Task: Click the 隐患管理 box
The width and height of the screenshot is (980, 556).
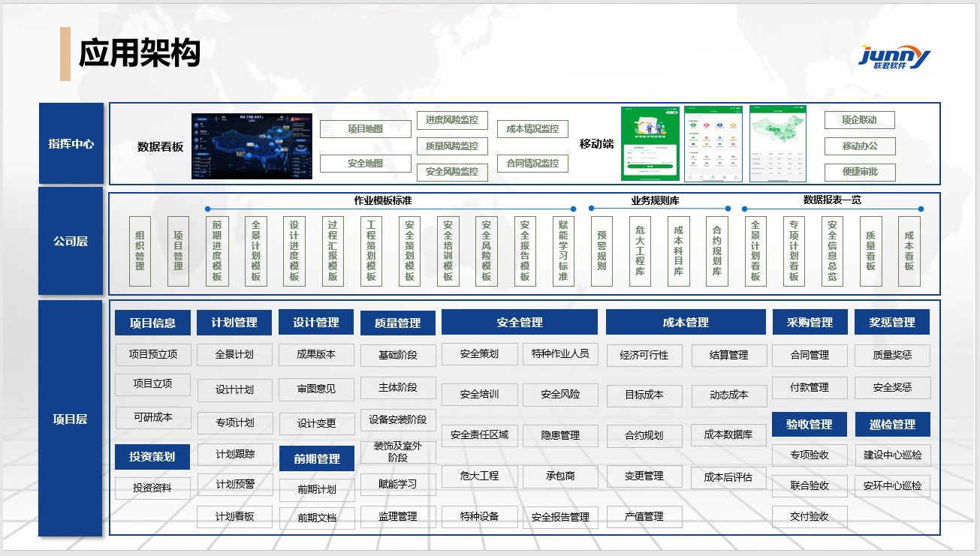Action: (x=560, y=435)
